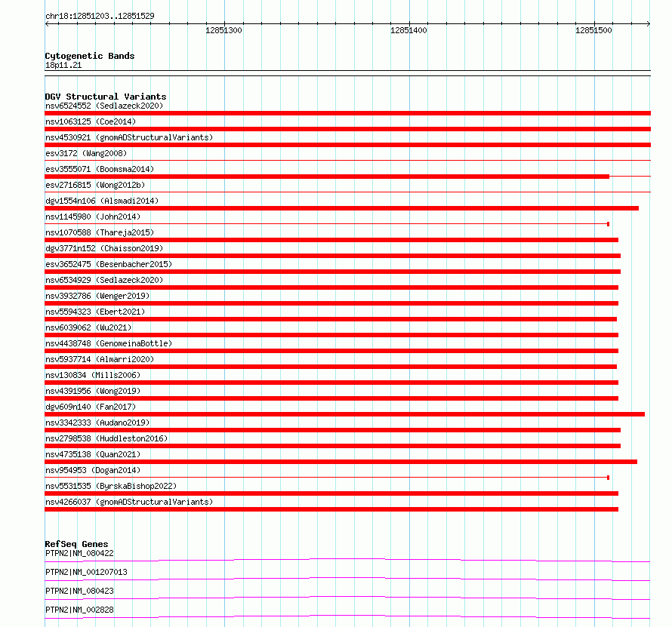The image size is (672, 627).
Task: Click the nsv6524552 (Sedlazeck2020) variant label
Action: 104,106
